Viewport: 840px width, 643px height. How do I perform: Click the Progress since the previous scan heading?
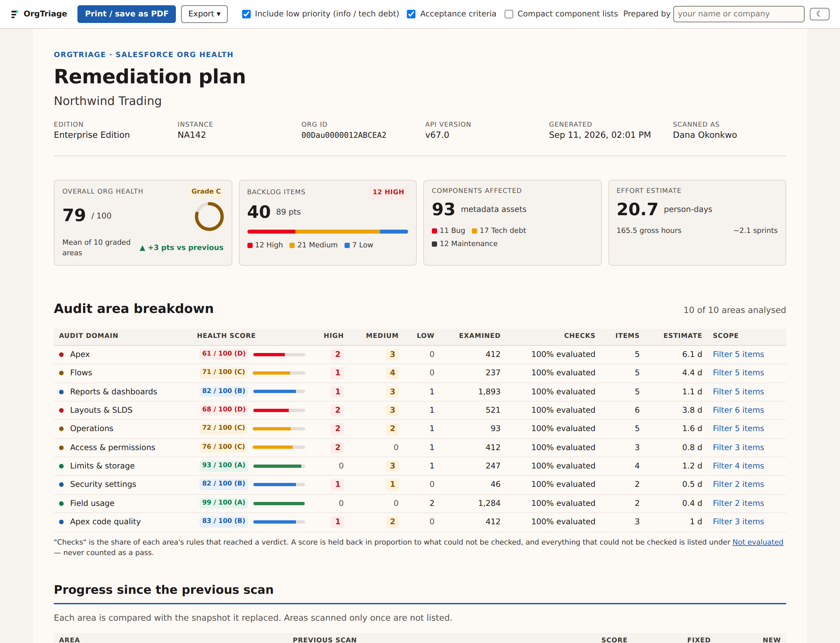pos(163,590)
